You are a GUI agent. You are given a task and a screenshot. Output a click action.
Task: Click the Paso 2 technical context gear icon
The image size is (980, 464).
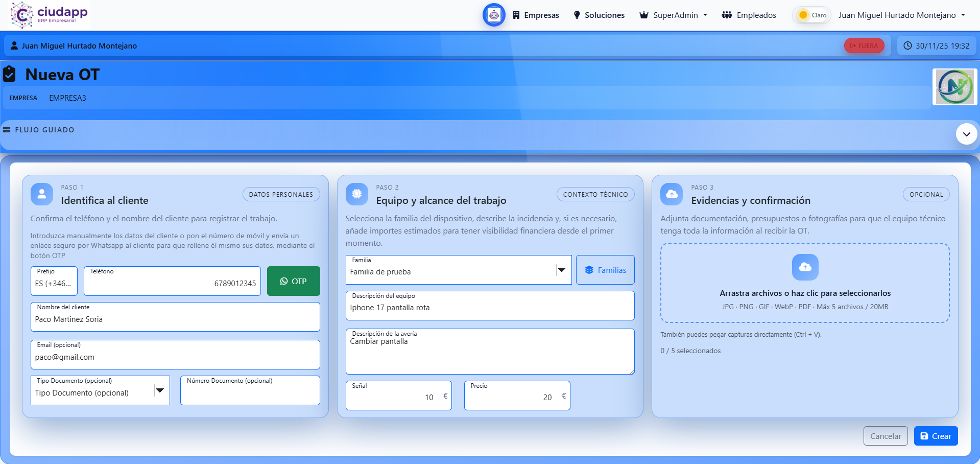click(x=357, y=194)
